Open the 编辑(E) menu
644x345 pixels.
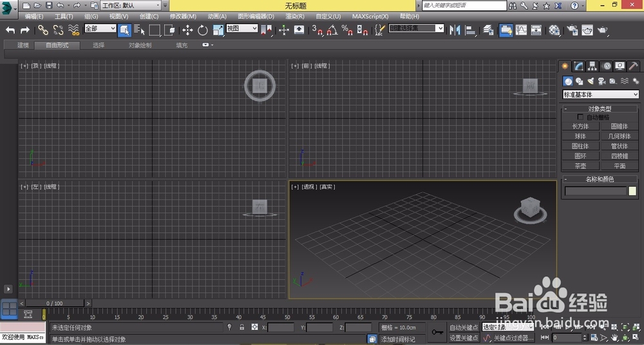tap(34, 17)
